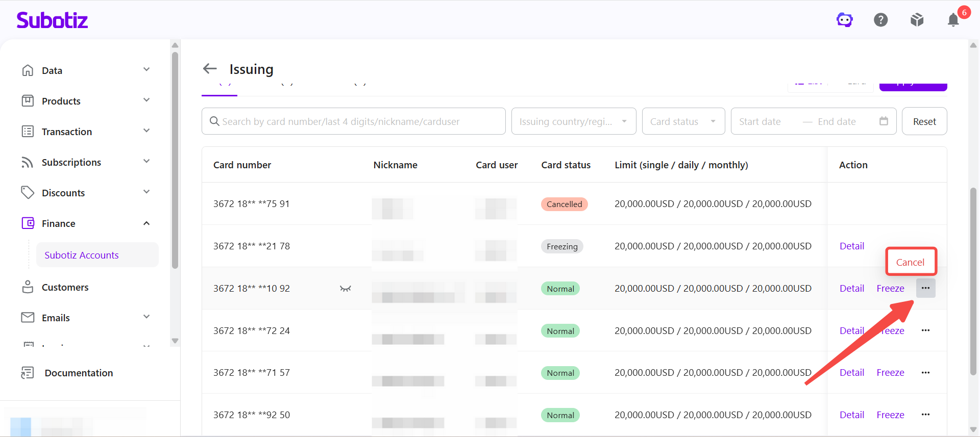
Task: Click the Card number column header
Action: (x=242, y=165)
